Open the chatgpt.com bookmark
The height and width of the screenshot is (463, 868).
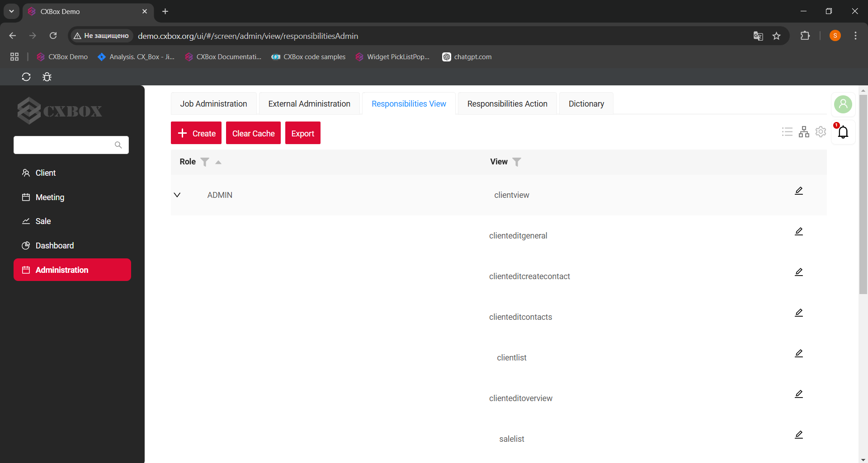pos(467,56)
